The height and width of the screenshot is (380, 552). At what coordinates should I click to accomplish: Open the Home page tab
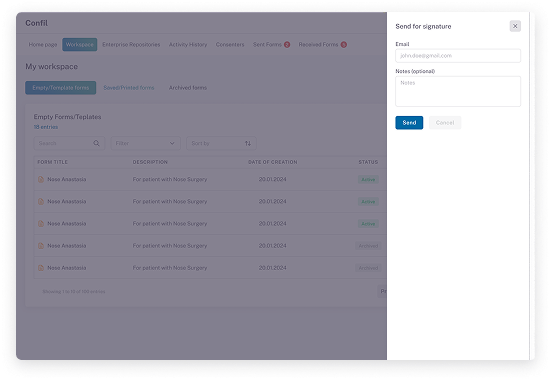pos(43,45)
